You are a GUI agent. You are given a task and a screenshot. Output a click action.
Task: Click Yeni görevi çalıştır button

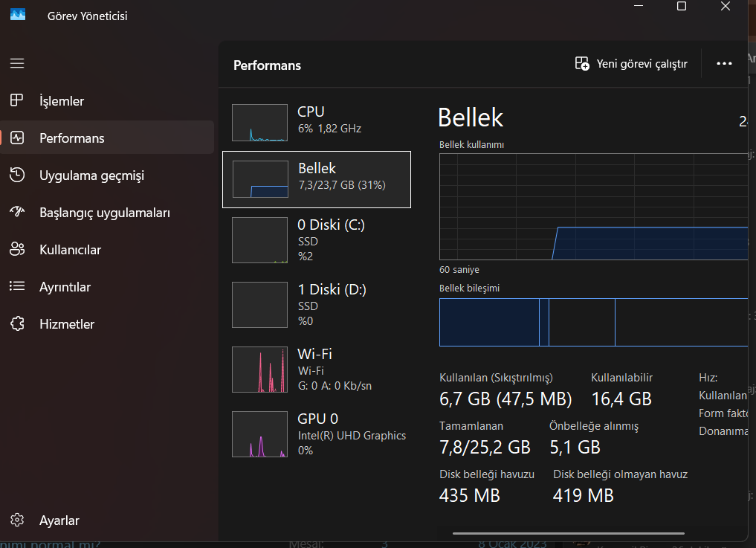[x=631, y=64]
